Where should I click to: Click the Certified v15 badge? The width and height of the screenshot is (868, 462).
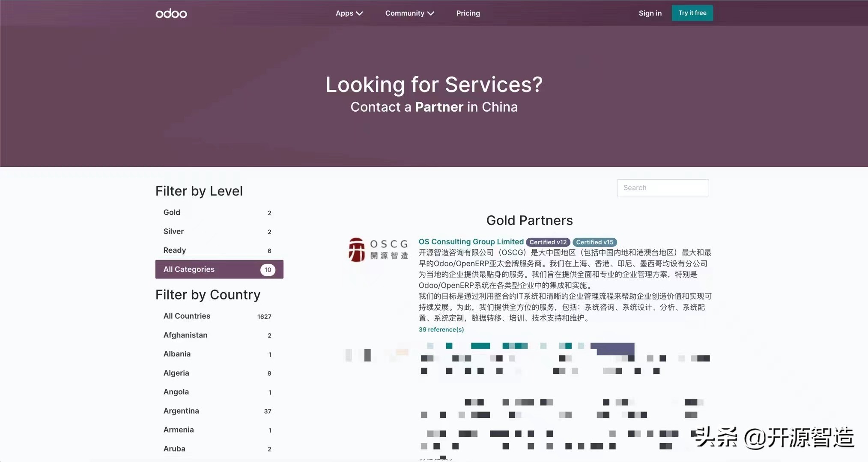point(594,242)
